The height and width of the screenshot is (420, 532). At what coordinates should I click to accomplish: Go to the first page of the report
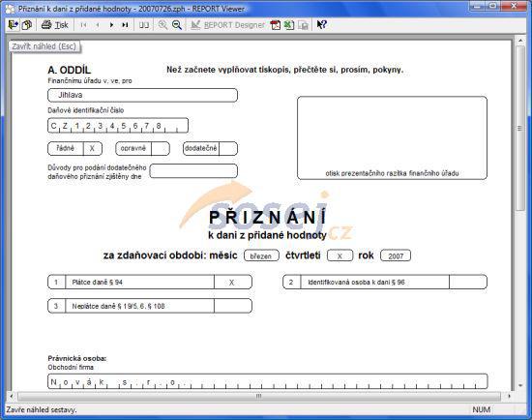(83, 25)
